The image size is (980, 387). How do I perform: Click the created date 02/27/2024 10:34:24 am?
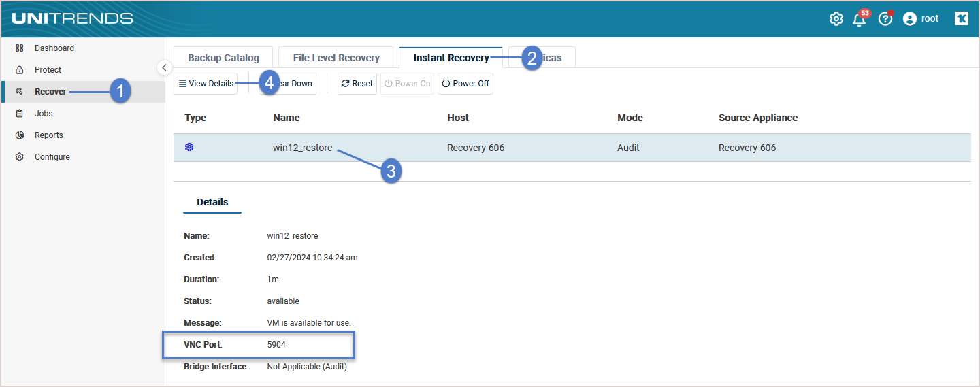(x=312, y=258)
